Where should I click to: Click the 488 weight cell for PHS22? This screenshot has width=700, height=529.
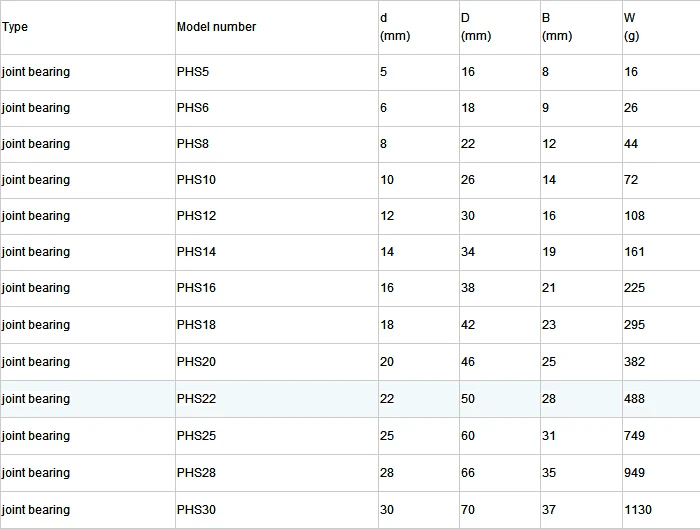(x=634, y=399)
